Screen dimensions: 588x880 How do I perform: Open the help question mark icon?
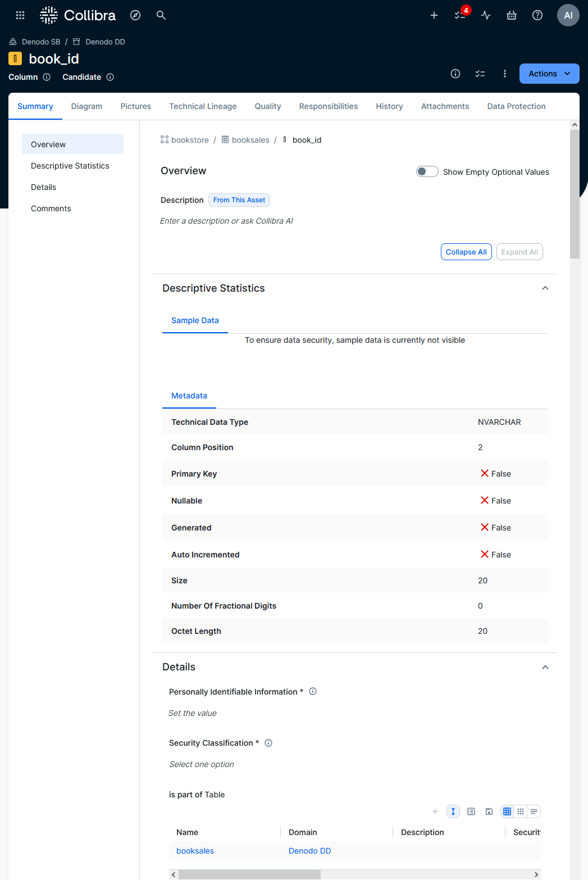(x=537, y=15)
